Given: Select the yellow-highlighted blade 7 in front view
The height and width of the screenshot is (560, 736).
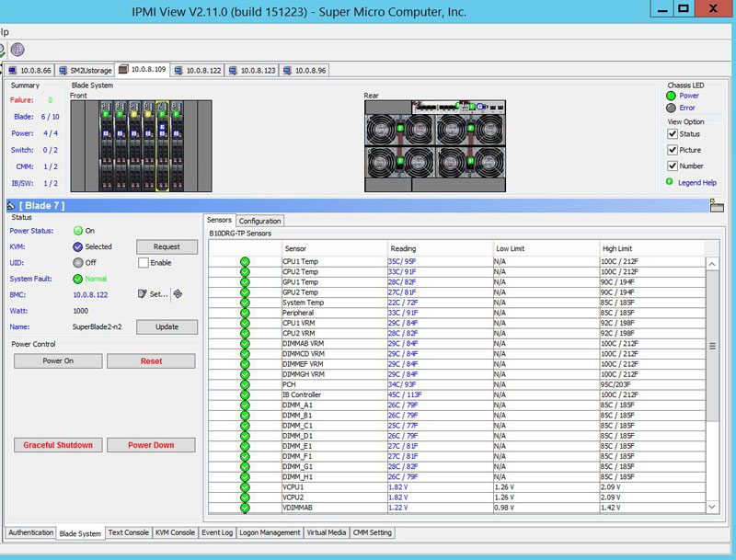Looking at the screenshot, I should tap(162, 146).
